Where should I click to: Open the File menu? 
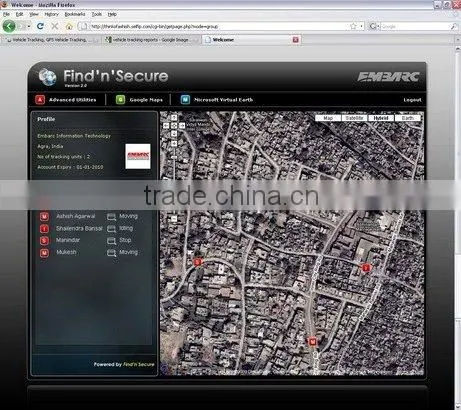point(6,14)
